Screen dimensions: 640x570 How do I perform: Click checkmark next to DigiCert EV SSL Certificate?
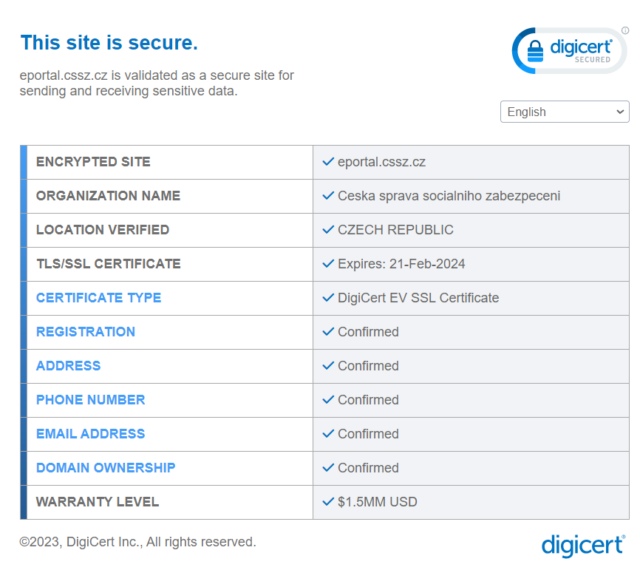pyautogui.click(x=328, y=298)
